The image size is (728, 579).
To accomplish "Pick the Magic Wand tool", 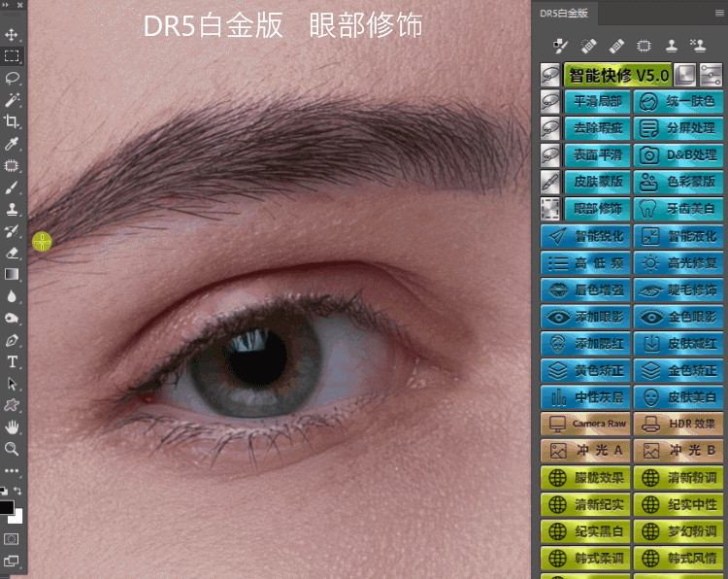I will [x=13, y=100].
